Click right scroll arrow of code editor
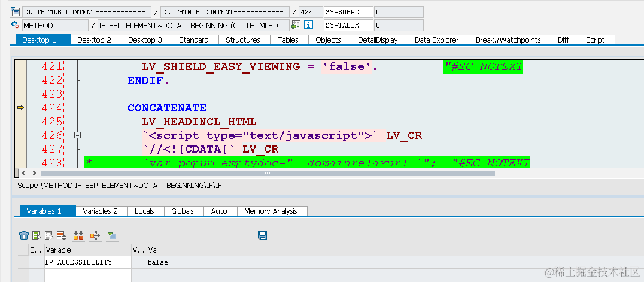 pos(34,173)
